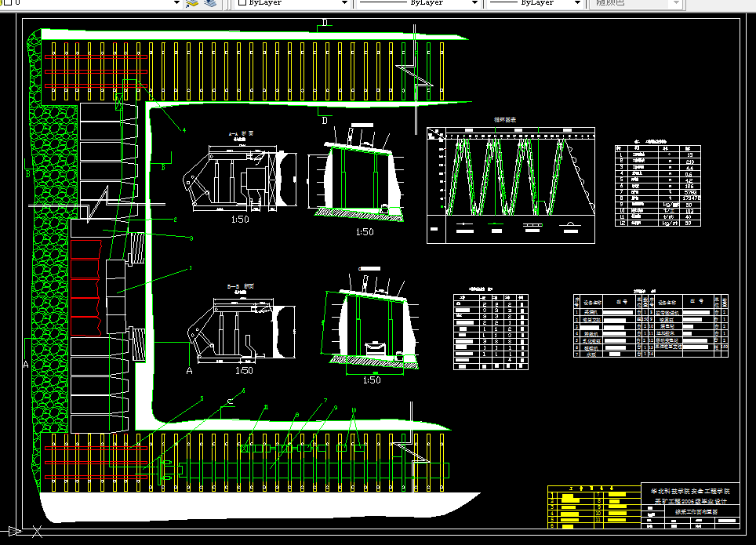Screen dimensions: 756x545
Task: Click the layer tool icon right of the layer dropdown
Action: pyautogui.click(x=192, y=3)
